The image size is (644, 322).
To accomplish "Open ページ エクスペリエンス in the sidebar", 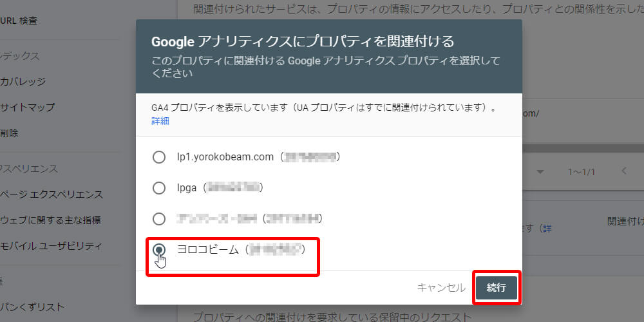I will [x=52, y=194].
